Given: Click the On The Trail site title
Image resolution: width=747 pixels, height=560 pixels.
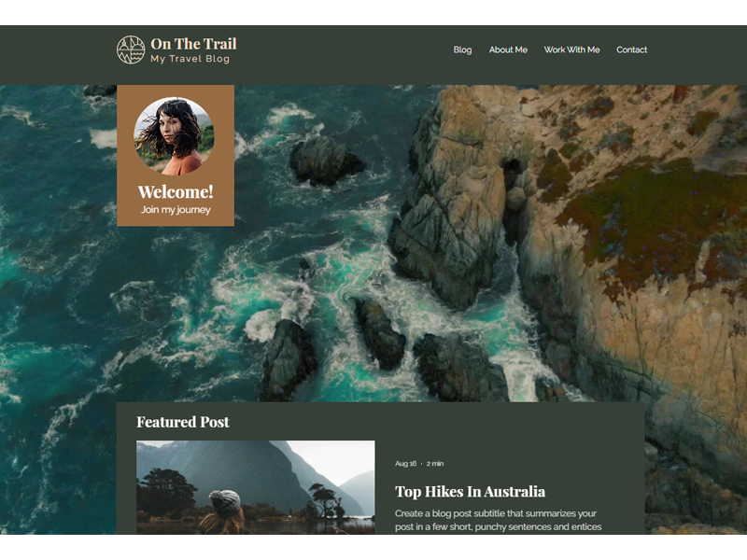Looking at the screenshot, I should (x=193, y=44).
